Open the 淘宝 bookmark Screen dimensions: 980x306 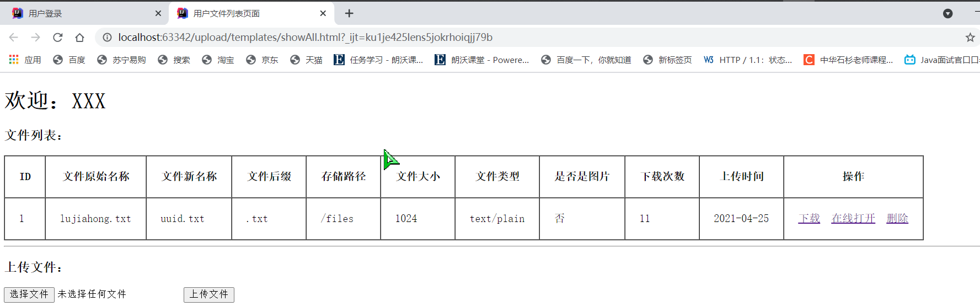[x=218, y=60]
